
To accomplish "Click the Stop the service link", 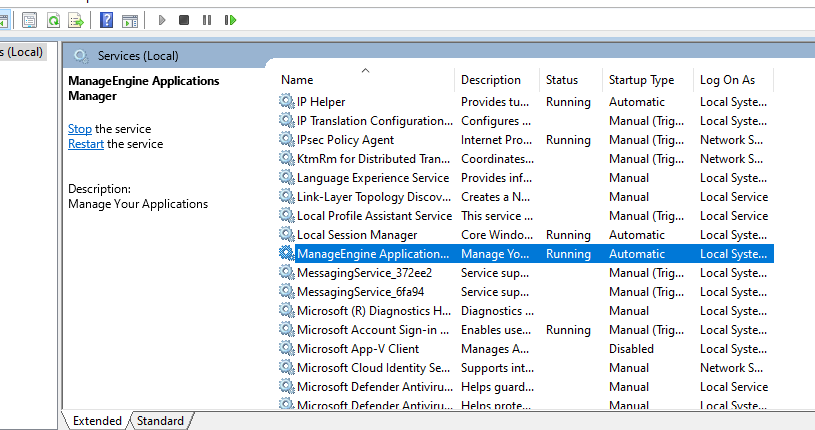I will tap(80, 128).
